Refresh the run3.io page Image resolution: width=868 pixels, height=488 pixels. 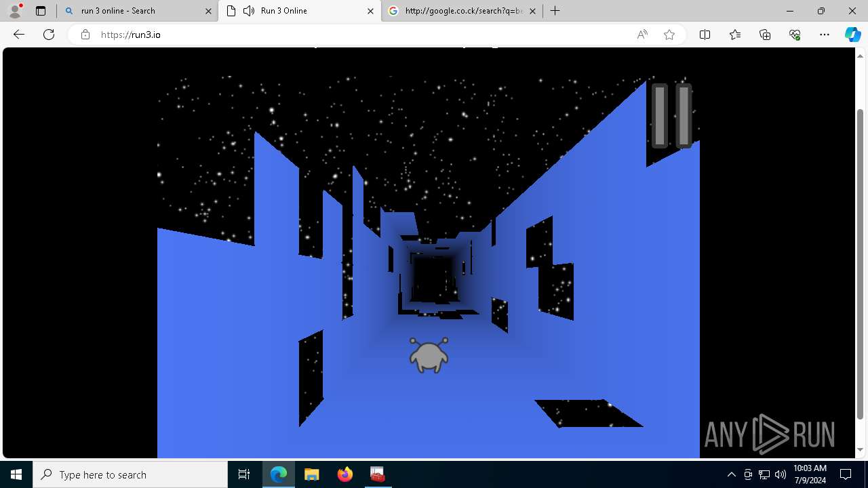49,35
